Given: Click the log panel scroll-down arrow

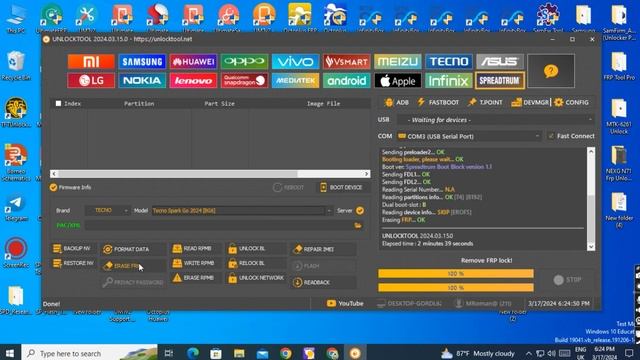Looking at the screenshot, I should tap(591, 247).
